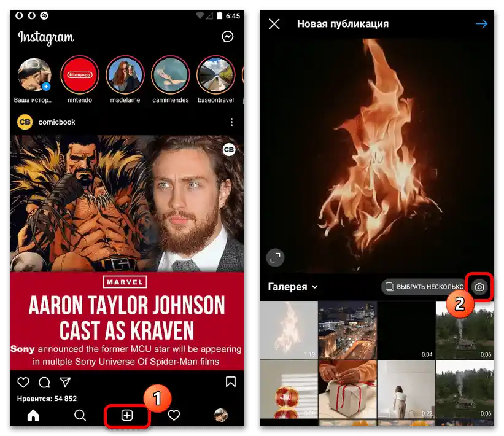This screenshot has width=504, height=436.
Task: Open post options three-dot menu
Action: point(232,122)
